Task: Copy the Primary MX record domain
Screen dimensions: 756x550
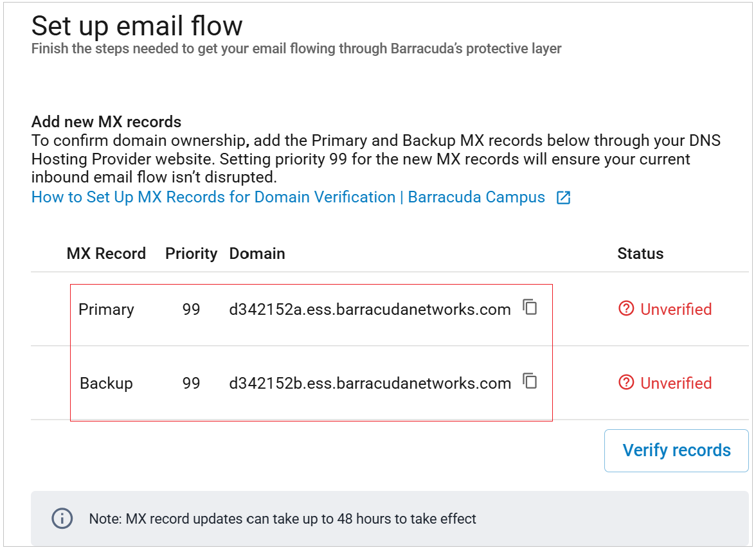Action: pyautogui.click(x=530, y=307)
